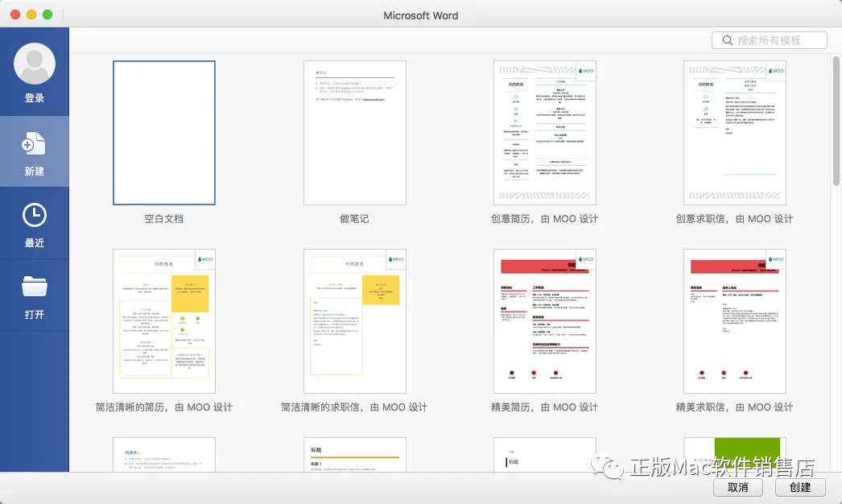Screen dimensions: 842x504
Task: Select the bottom-row template with blue heading
Action: tap(163, 455)
